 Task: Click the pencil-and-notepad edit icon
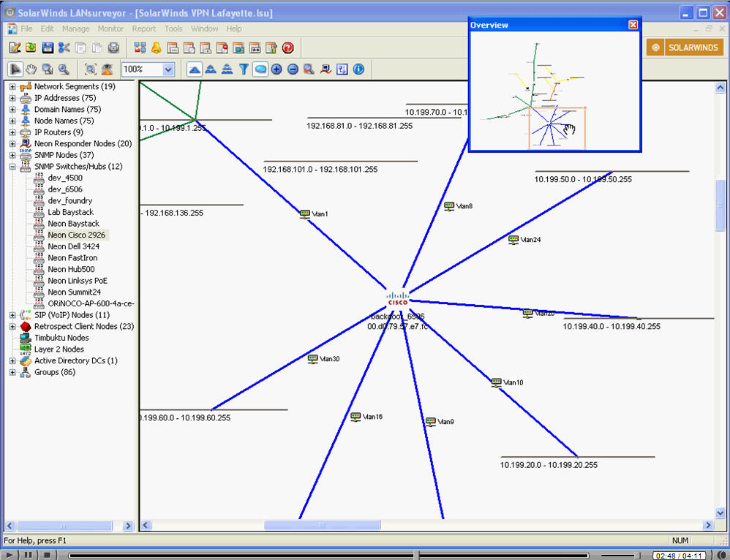[x=15, y=48]
